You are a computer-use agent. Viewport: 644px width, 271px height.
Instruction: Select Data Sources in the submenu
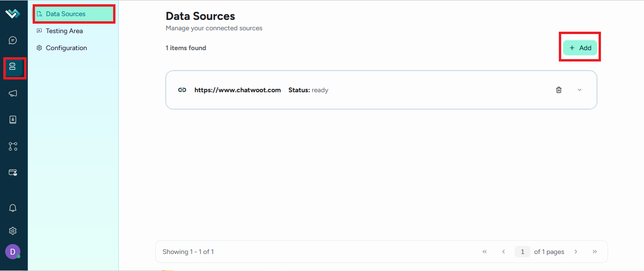coord(74,14)
